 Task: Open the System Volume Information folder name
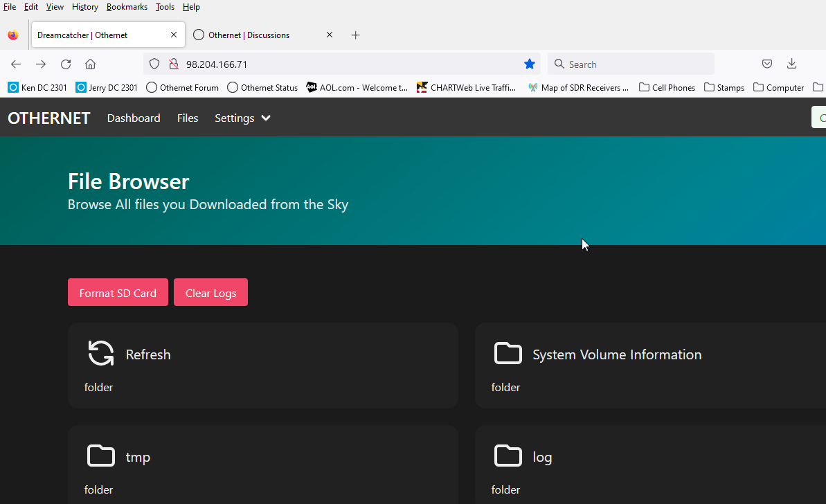click(617, 354)
